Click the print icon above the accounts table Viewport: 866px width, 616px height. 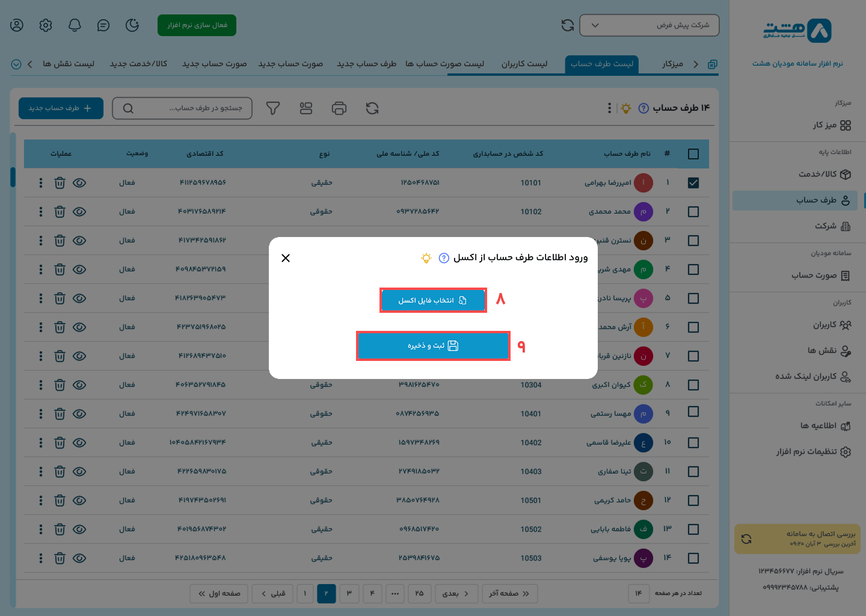(x=339, y=108)
